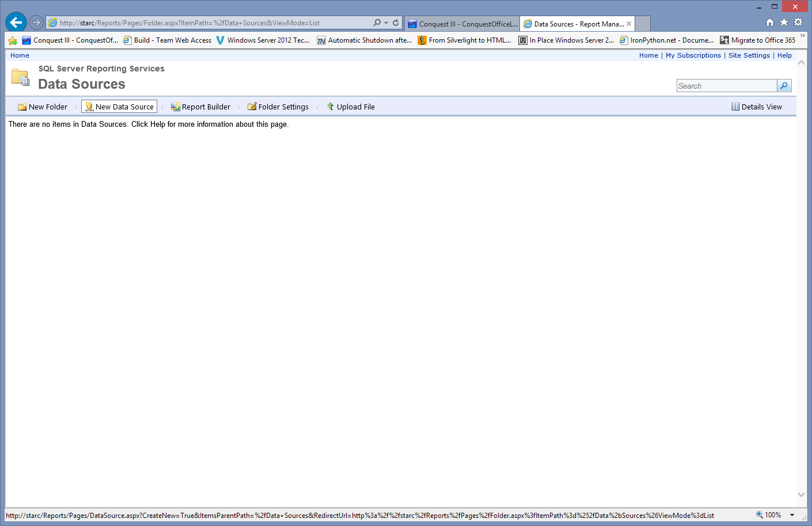Screen dimensions: 812x526
Task: Switch to Details View
Action: 757,107
